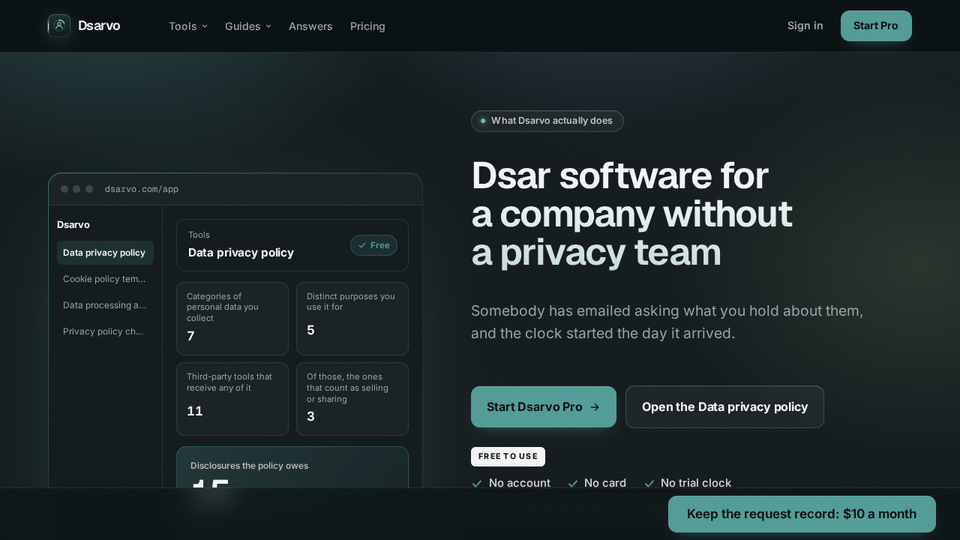Open the Data privacy policy button

click(x=725, y=407)
